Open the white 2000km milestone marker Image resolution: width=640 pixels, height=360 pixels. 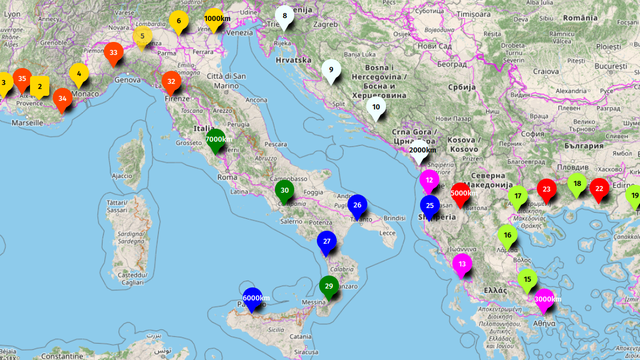click(x=419, y=152)
